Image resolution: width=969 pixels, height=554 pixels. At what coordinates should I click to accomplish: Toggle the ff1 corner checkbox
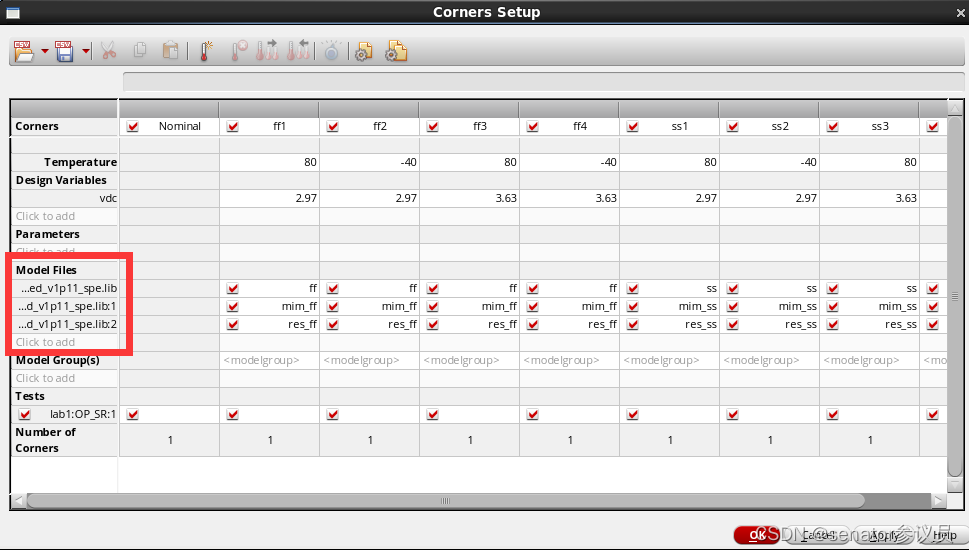coord(232,126)
